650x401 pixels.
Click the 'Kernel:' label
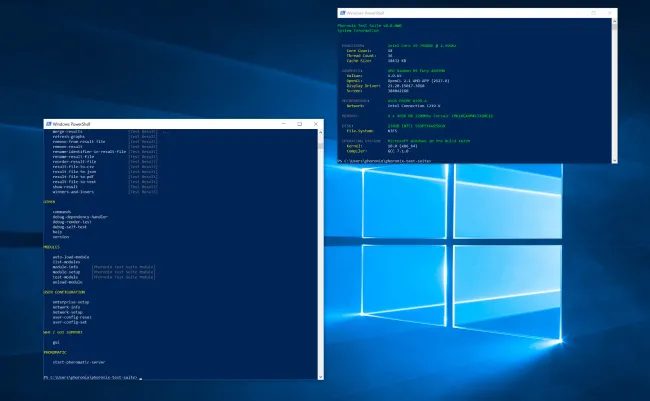[354, 146]
